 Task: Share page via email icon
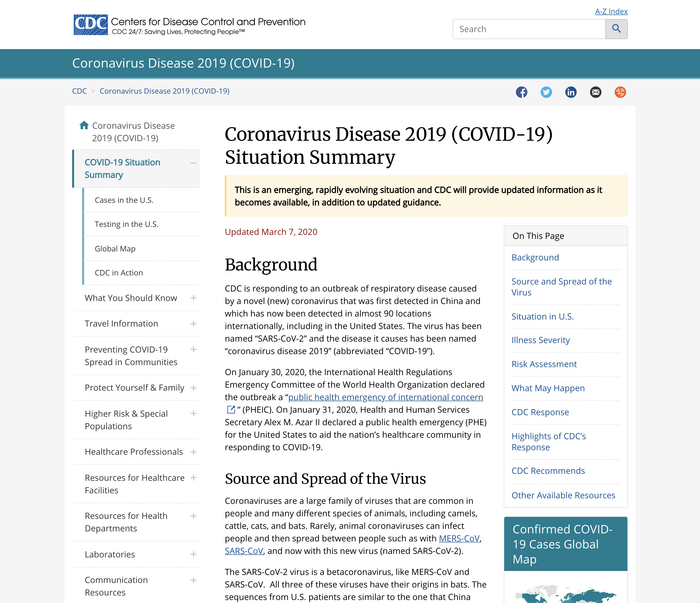click(x=596, y=92)
